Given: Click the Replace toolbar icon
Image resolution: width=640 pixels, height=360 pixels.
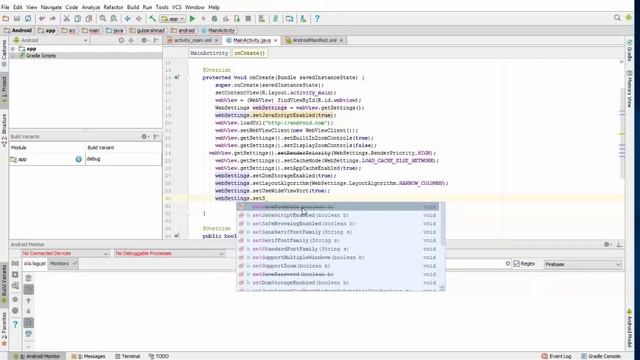Looking at the screenshot, I should click(x=114, y=19).
